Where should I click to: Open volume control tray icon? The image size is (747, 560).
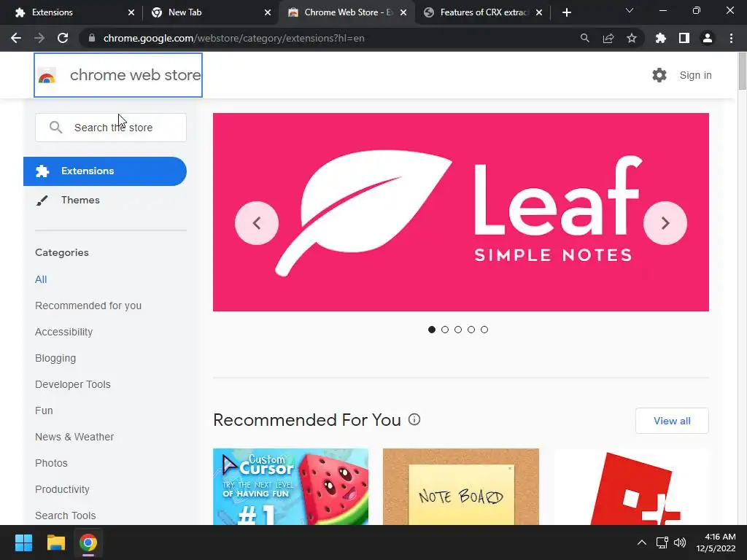point(680,542)
